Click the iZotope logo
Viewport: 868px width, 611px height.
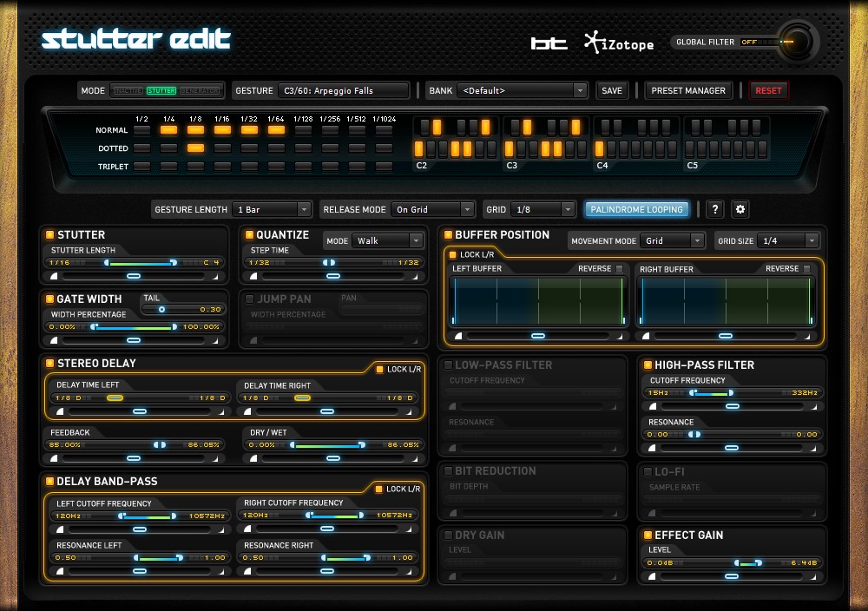[619, 43]
